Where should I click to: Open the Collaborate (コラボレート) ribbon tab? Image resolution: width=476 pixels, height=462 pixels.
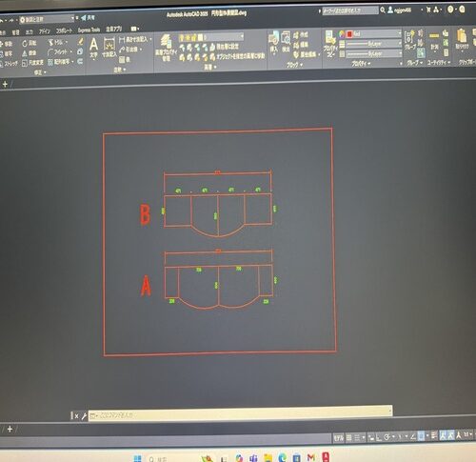(x=64, y=30)
